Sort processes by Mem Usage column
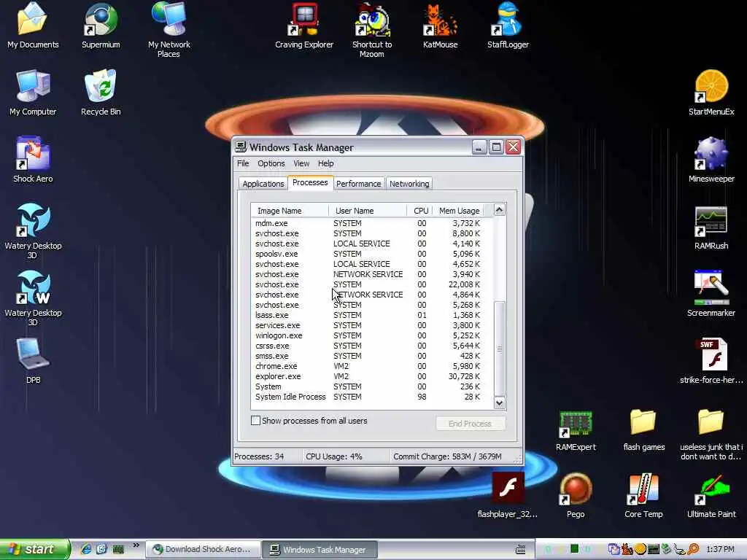 click(x=458, y=211)
